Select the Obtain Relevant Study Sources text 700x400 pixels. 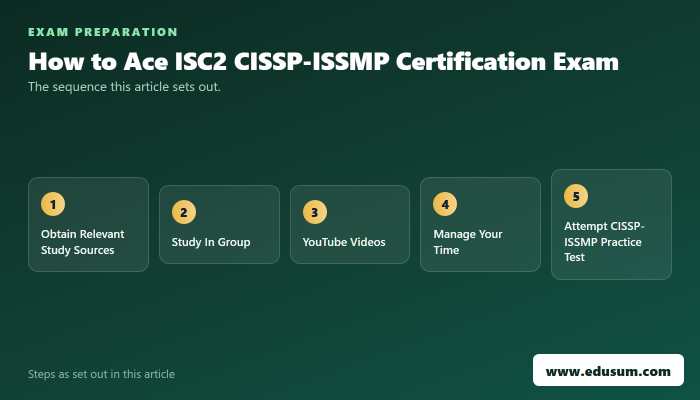click(x=83, y=242)
